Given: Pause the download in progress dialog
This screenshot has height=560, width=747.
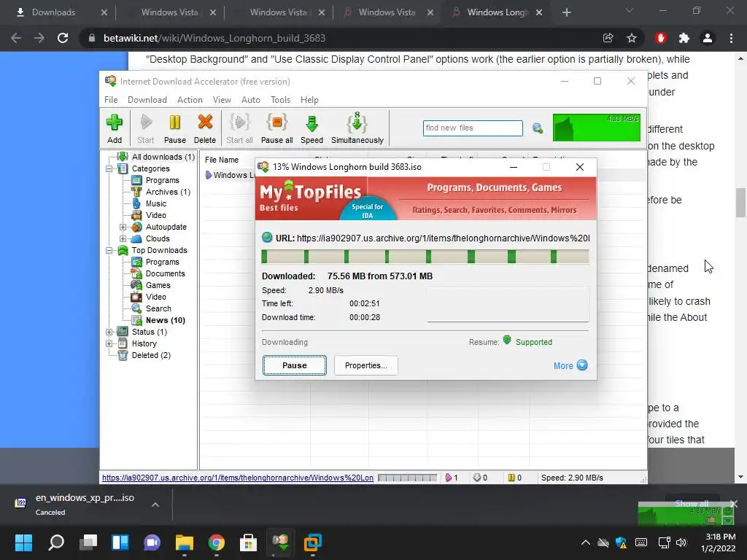Looking at the screenshot, I should pyautogui.click(x=295, y=365).
